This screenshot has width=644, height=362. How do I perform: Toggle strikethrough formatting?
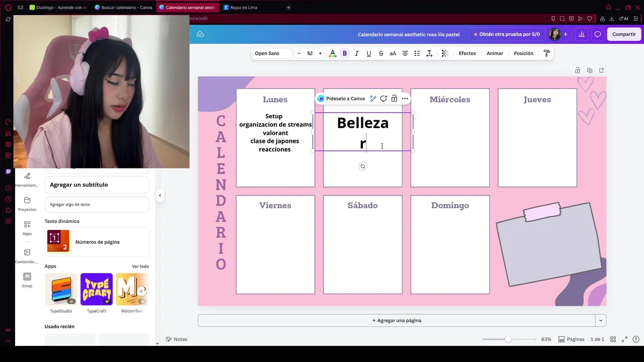point(381,53)
